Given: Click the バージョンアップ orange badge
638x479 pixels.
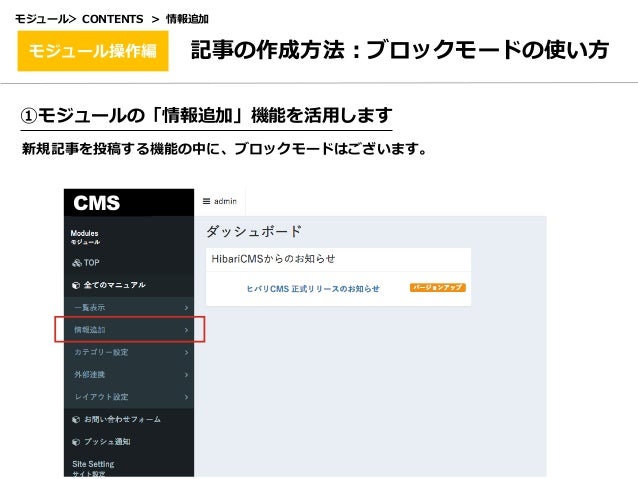Looking at the screenshot, I should point(437,287).
